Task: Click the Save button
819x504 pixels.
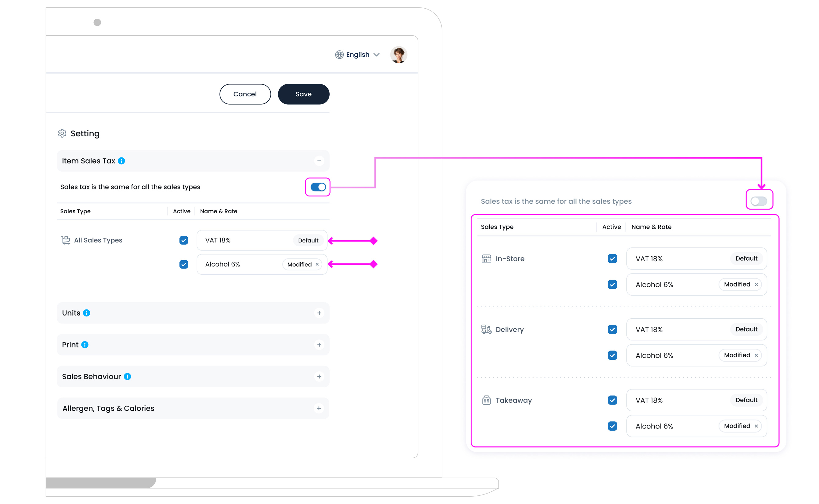Action: (x=303, y=94)
